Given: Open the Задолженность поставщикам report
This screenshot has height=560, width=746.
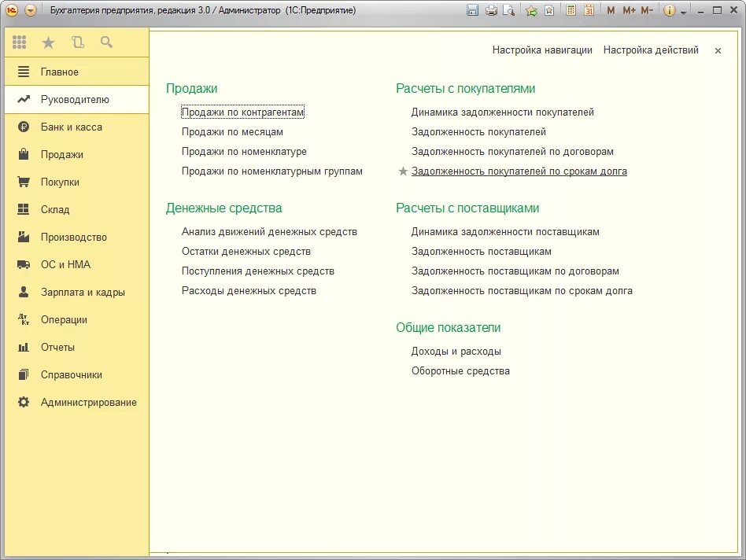Looking at the screenshot, I should [x=482, y=252].
